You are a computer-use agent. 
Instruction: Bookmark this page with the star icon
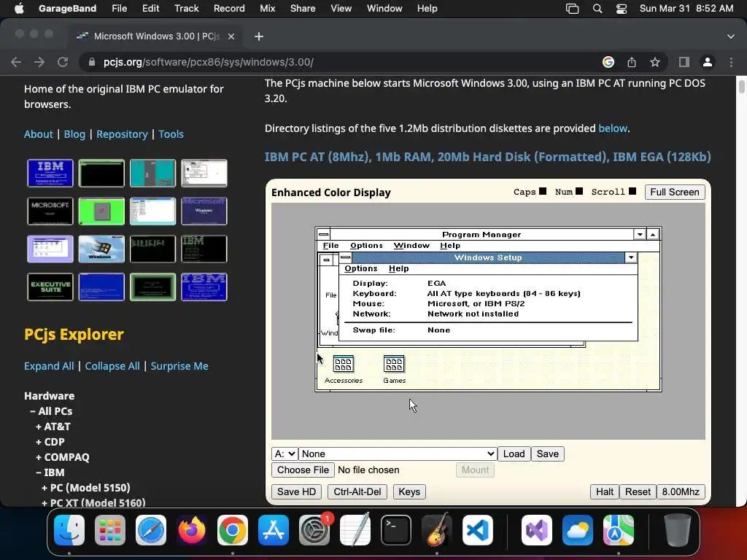pyautogui.click(x=655, y=62)
